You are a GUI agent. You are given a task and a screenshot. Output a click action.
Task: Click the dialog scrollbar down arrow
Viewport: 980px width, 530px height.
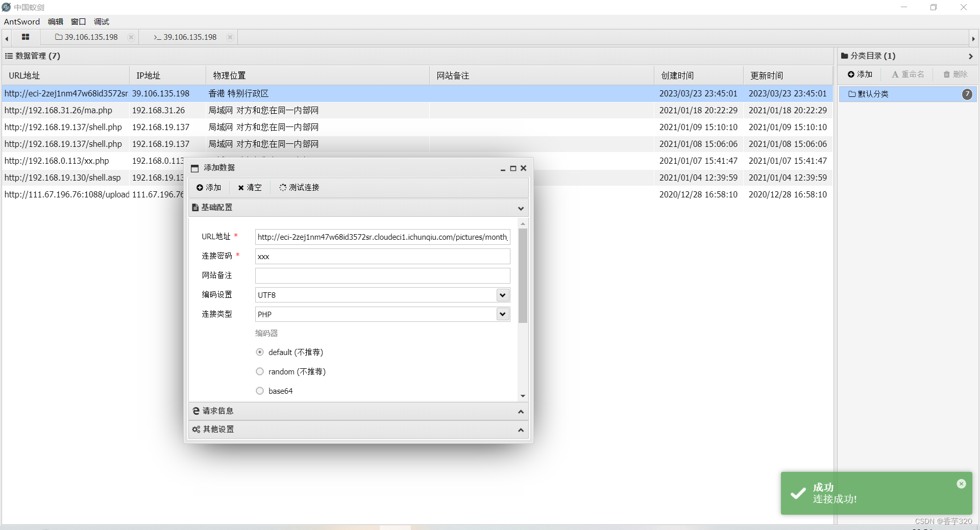(x=523, y=396)
